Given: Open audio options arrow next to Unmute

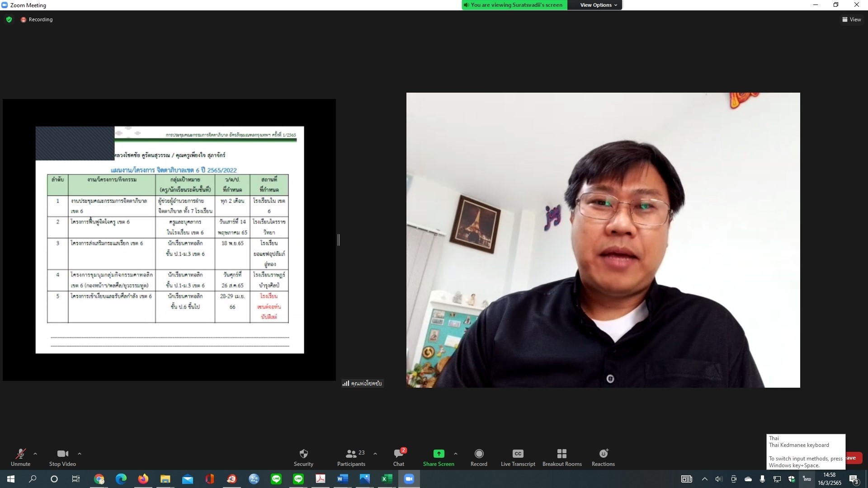Looking at the screenshot, I should (35, 454).
